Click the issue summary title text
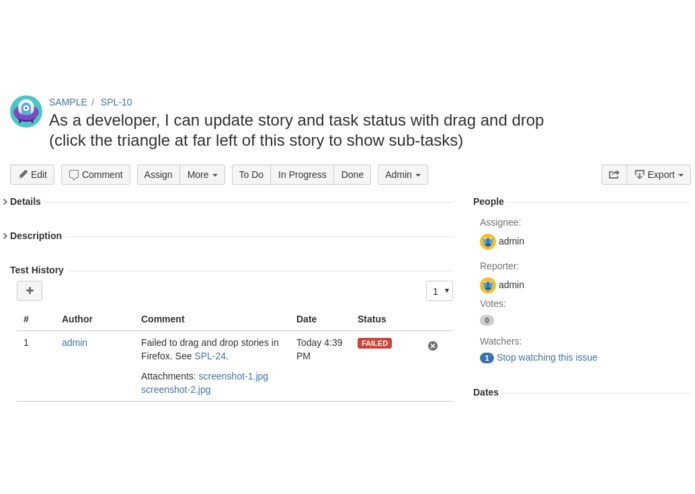This screenshot has width=695, height=494. [296, 130]
